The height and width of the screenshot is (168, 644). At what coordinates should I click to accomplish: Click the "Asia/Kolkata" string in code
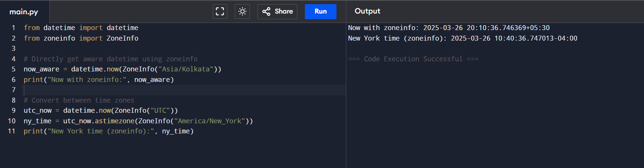(x=186, y=69)
